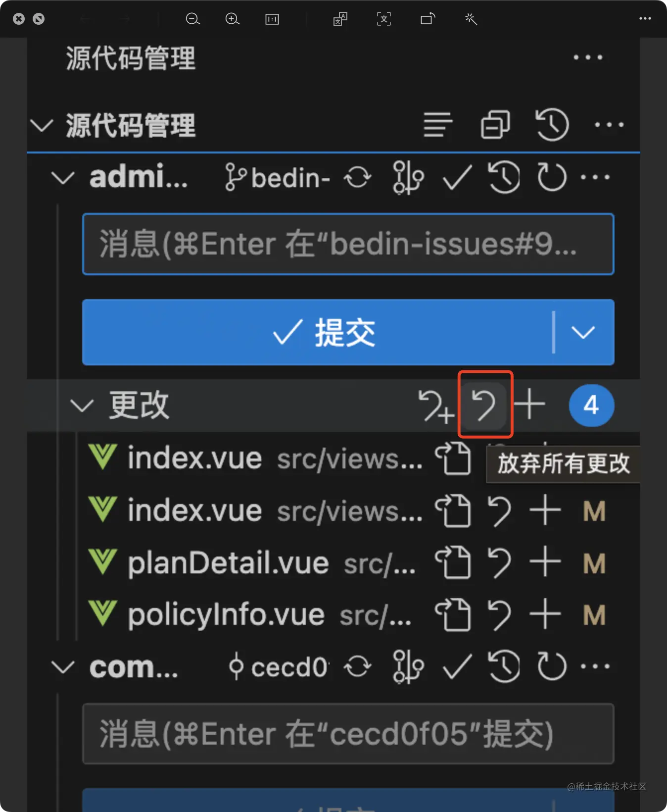The image size is (667, 812).
Task: Stage the planDetail.vue file
Action: (545, 562)
